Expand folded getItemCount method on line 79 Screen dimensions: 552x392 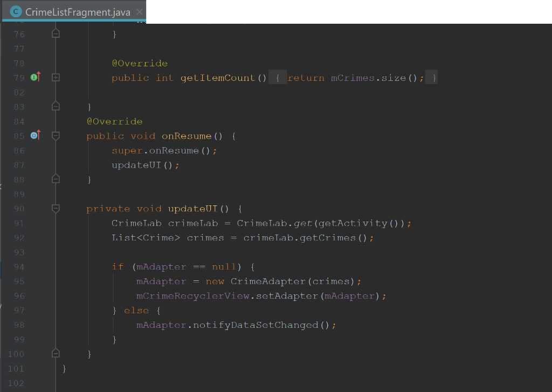(x=56, y=78)
